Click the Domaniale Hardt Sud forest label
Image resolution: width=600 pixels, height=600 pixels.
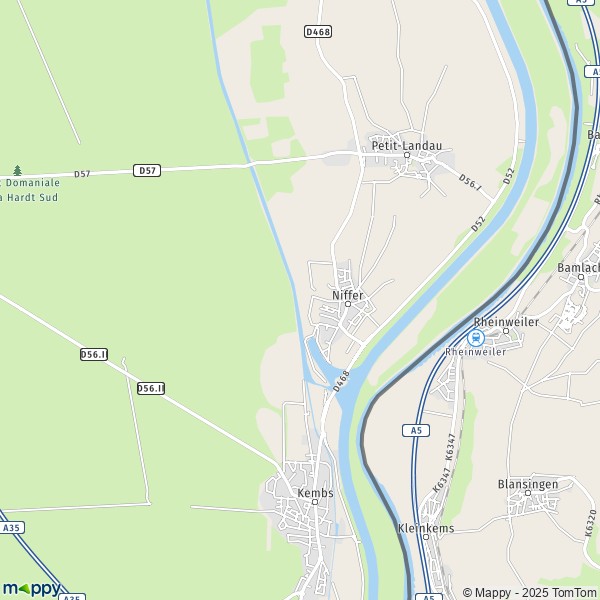tap(30, 190)
